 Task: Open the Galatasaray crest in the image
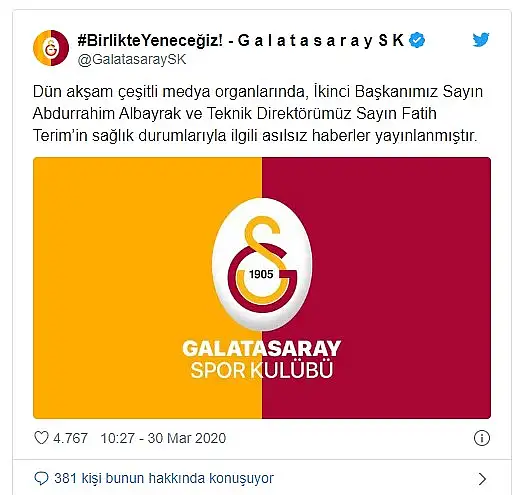tap(262, 264)
